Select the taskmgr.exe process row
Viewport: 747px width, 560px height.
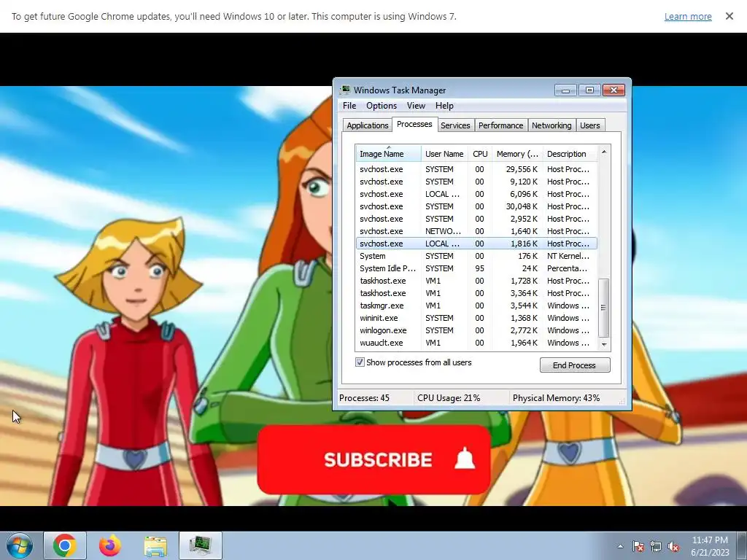(x=476, y=306)
